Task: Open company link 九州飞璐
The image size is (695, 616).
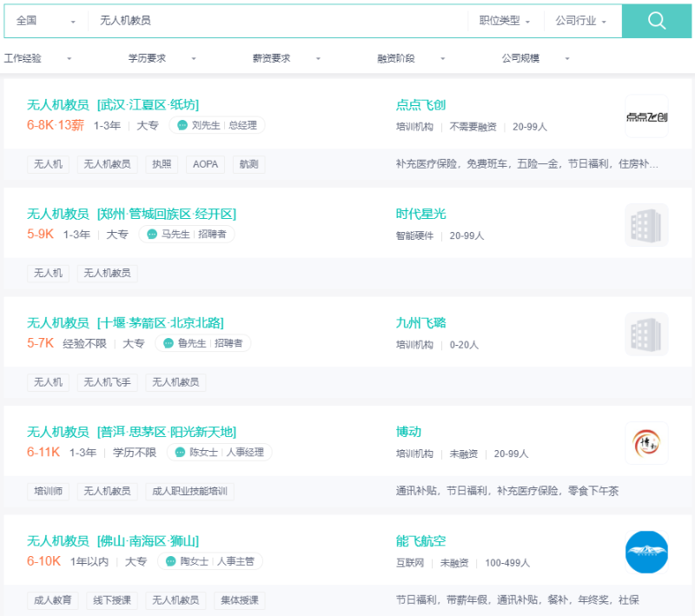Action: click(x=420, y=323)
